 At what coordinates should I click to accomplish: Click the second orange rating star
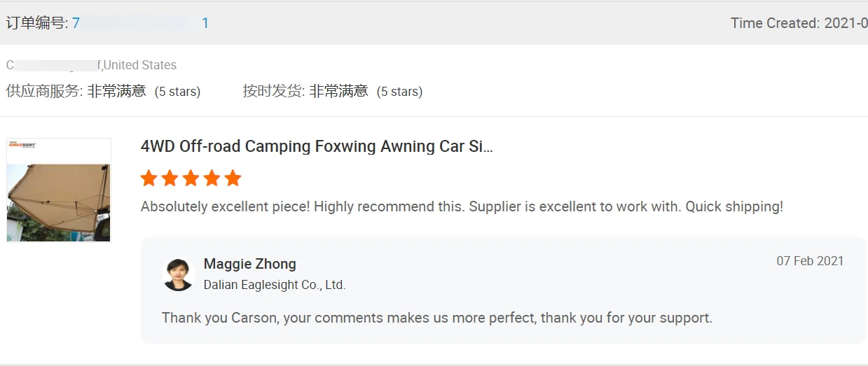(x=170, y=178)
